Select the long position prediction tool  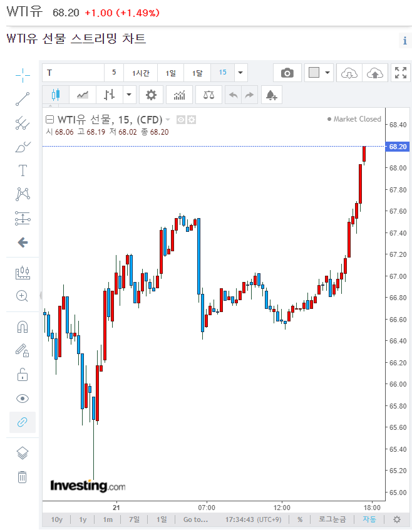(x=23, y=218)
